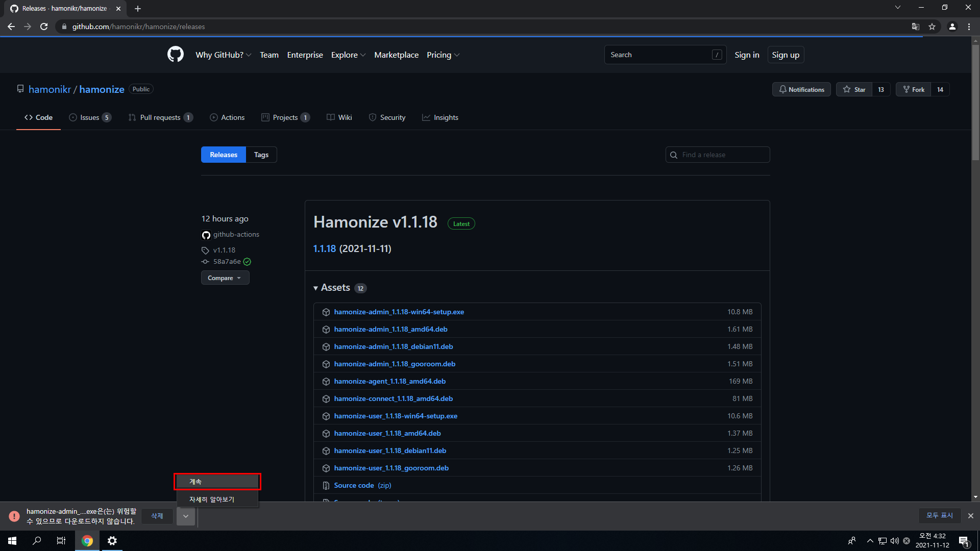The width and height of the screenshot is (980, 551).
Task: Open the Windows Start menu
Action: (x=12, y=541)
